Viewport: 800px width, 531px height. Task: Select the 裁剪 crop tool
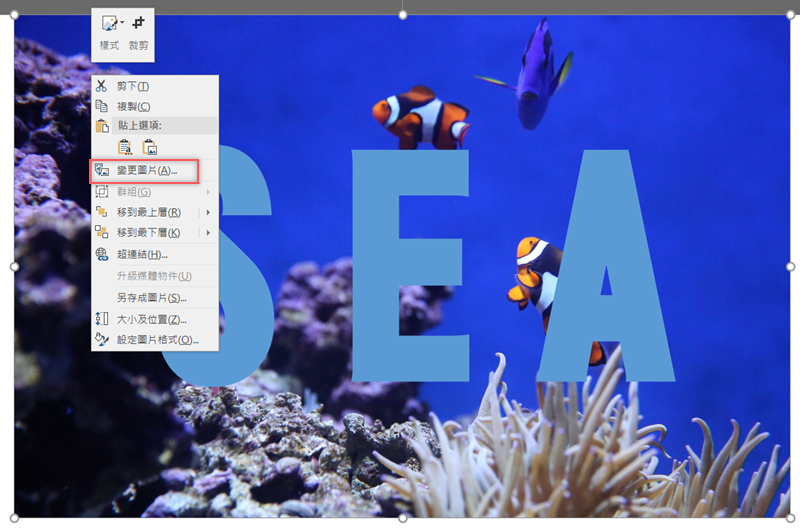tap(138, 34)
